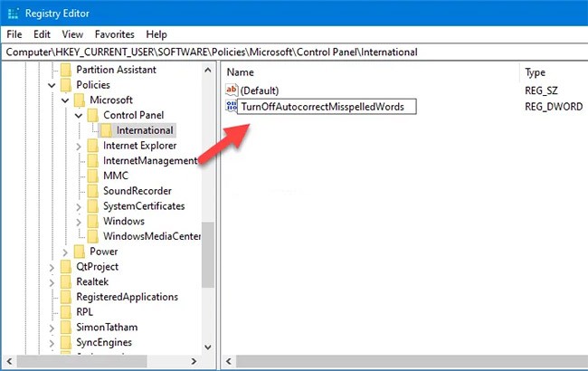Open the File menu
588x371 pixels.
point(14,34)
